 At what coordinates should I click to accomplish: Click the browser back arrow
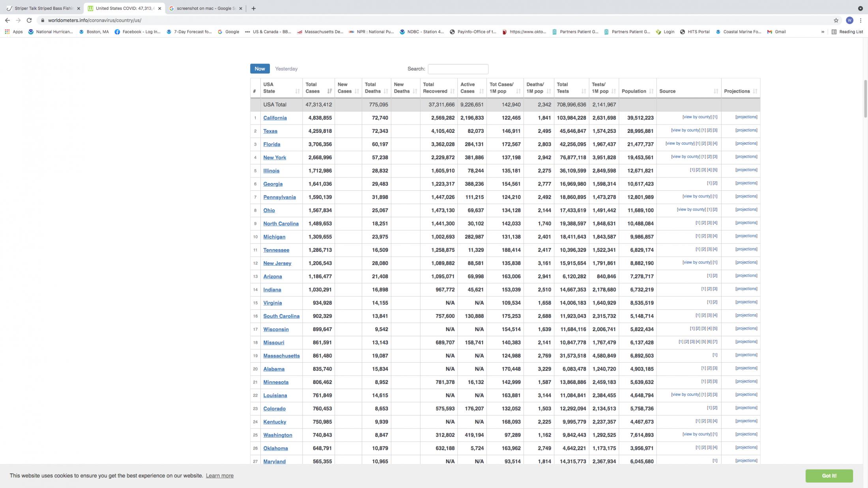click(7, 20)
